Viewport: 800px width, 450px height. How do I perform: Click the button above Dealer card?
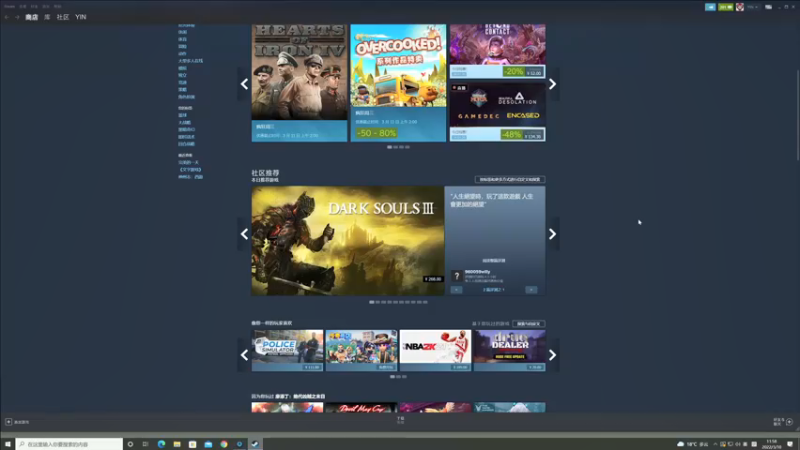529,324
